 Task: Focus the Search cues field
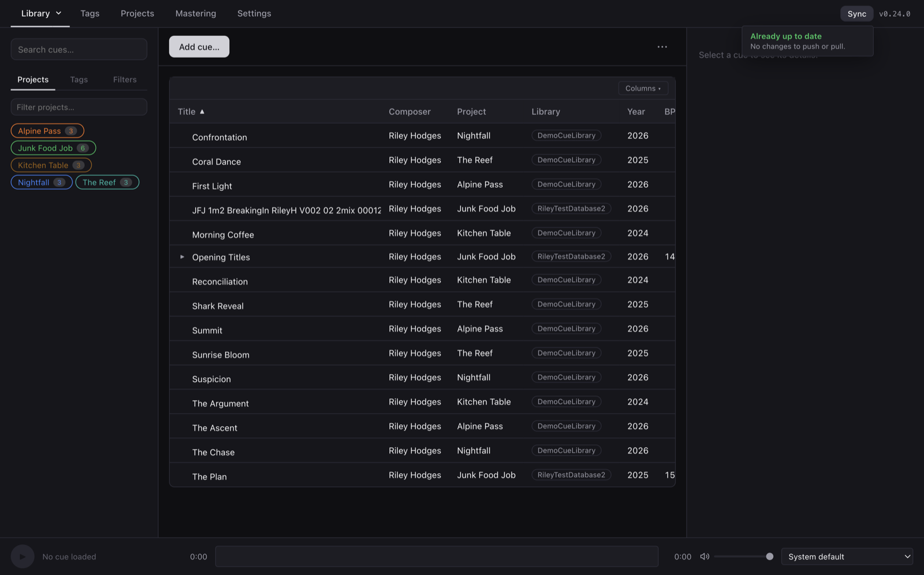[79, 50]
